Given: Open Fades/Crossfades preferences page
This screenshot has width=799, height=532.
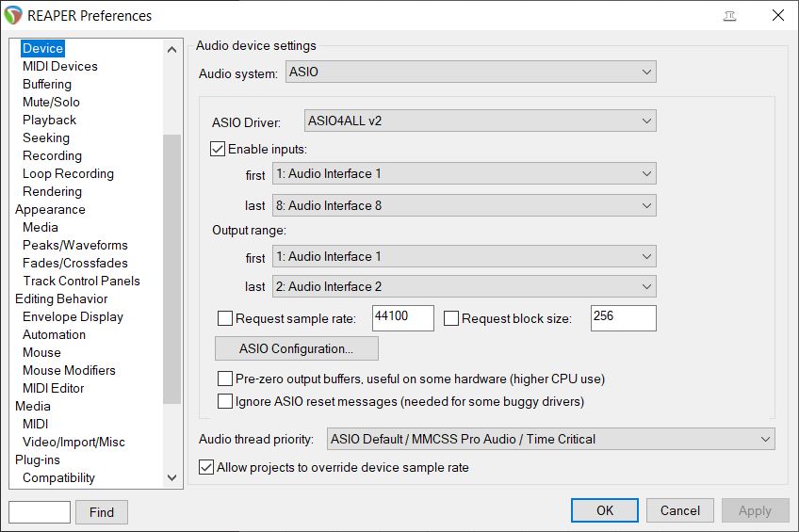Looking at the screenshot, I should coord(75,263).
